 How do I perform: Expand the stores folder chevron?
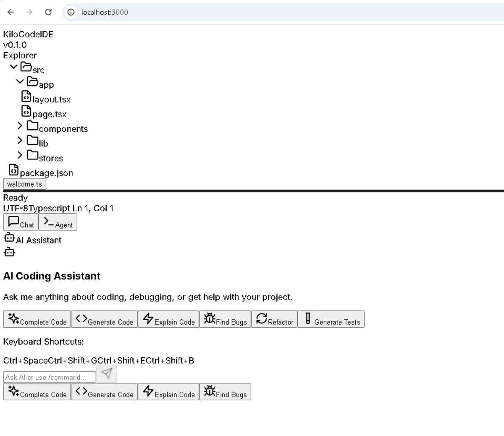(20, 155)
